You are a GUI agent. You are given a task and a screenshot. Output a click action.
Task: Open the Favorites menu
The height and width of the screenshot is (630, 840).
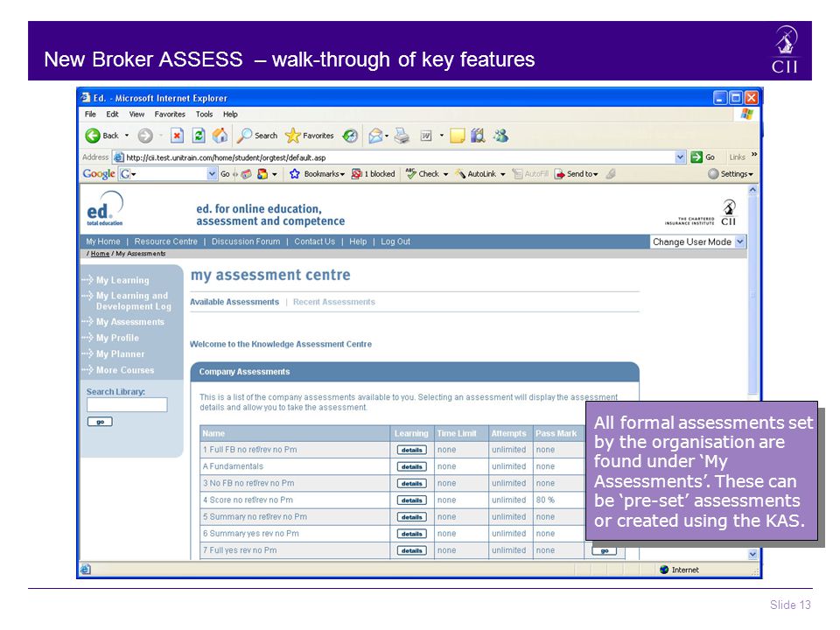click(170, 114)
